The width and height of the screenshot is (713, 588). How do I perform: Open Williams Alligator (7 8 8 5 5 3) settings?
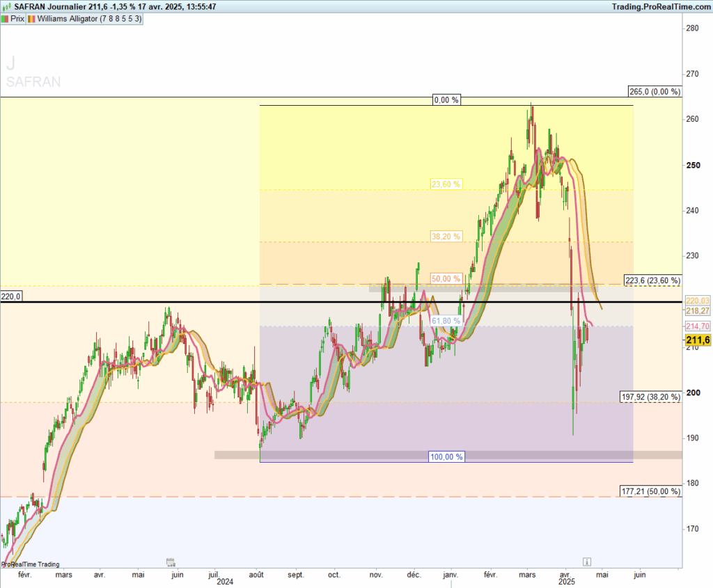(90, 19)
